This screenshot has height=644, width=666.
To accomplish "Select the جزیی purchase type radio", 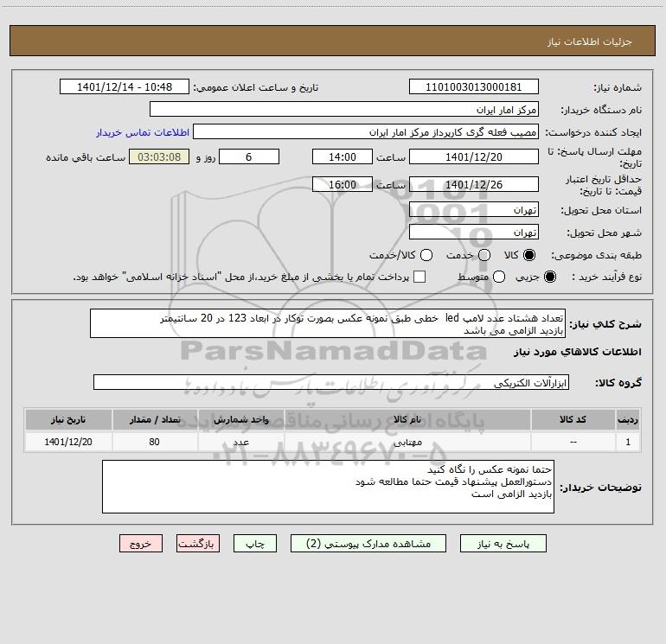I will click(549, 277).
